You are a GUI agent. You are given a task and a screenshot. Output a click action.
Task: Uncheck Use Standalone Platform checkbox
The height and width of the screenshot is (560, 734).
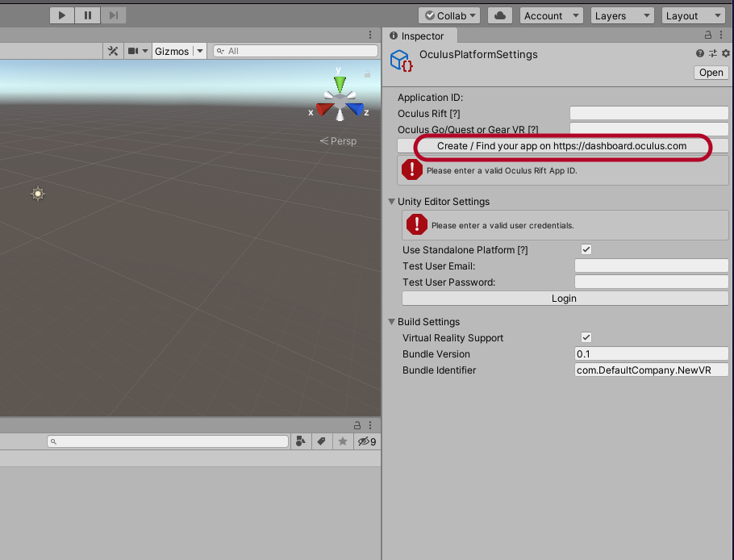pos(586,249)
